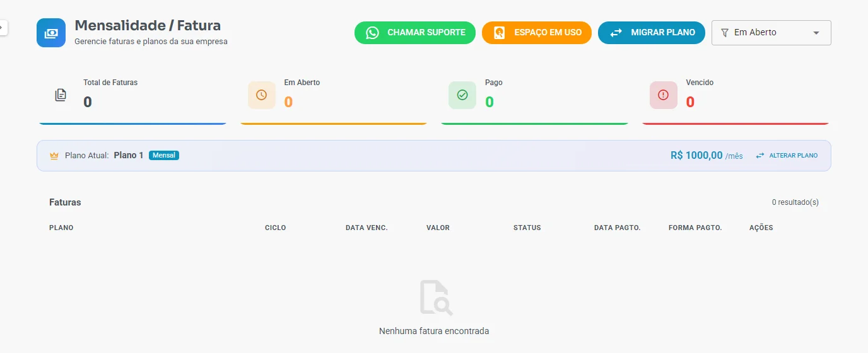Click the orange clock icon for Em Aberto

(x=262, y=95)
